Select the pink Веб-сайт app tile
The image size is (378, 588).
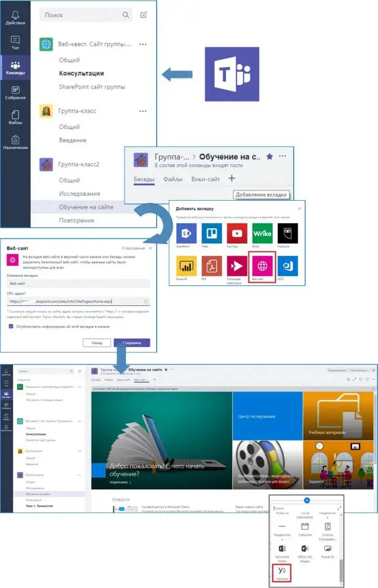(x=262, y=267)
